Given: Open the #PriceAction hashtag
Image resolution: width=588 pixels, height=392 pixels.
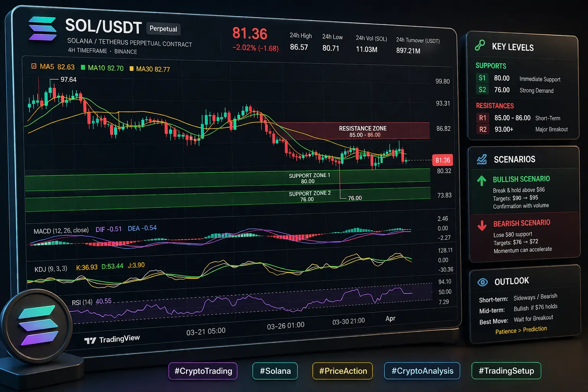Looking at the screenshot, I should point(343,371).
